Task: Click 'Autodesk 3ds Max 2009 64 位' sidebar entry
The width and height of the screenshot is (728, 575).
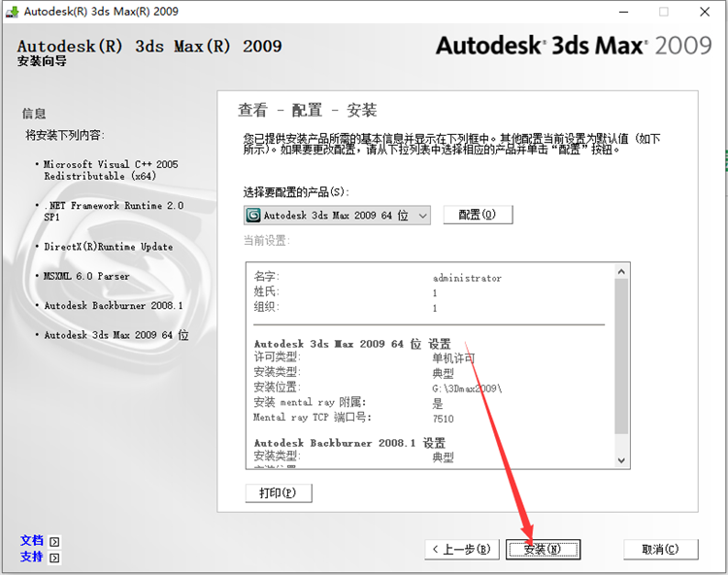Action: tap(116, 335)
